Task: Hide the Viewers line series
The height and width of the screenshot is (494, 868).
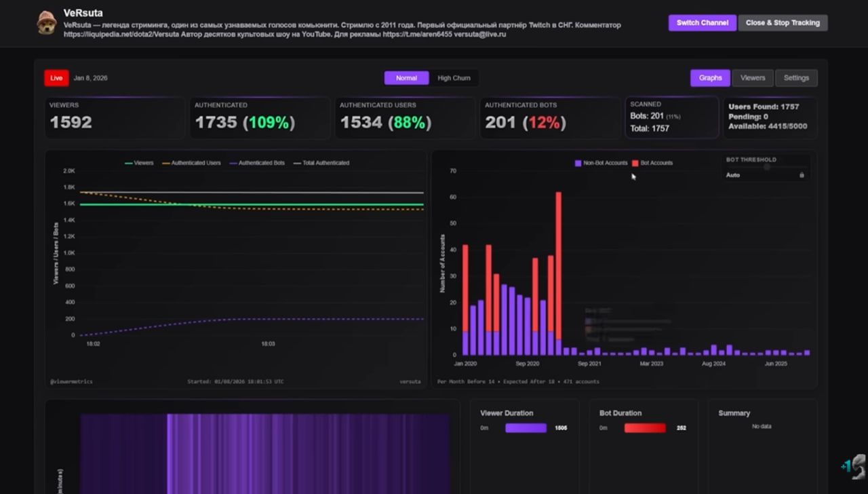Action: (139, 163)
